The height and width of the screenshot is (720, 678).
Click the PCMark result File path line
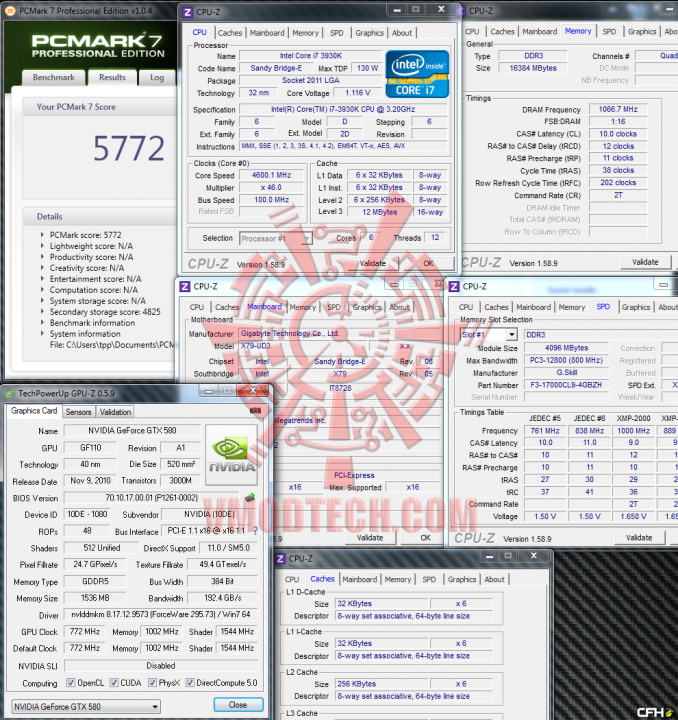112,345
